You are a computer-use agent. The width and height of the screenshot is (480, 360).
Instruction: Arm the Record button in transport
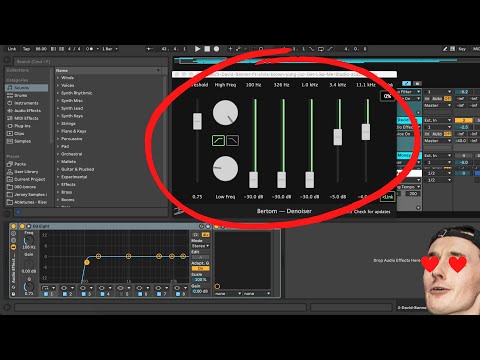pyautogui.click(x=216, y=49)
